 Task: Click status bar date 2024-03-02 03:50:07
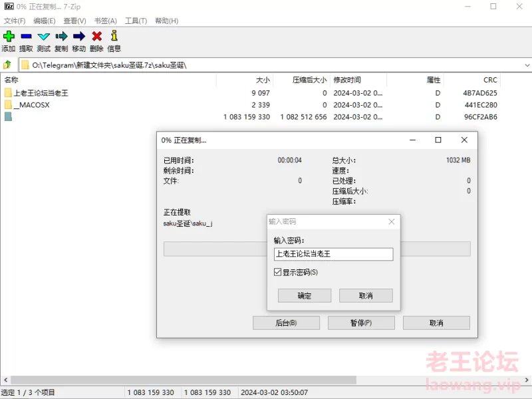[x=274, y=392]
